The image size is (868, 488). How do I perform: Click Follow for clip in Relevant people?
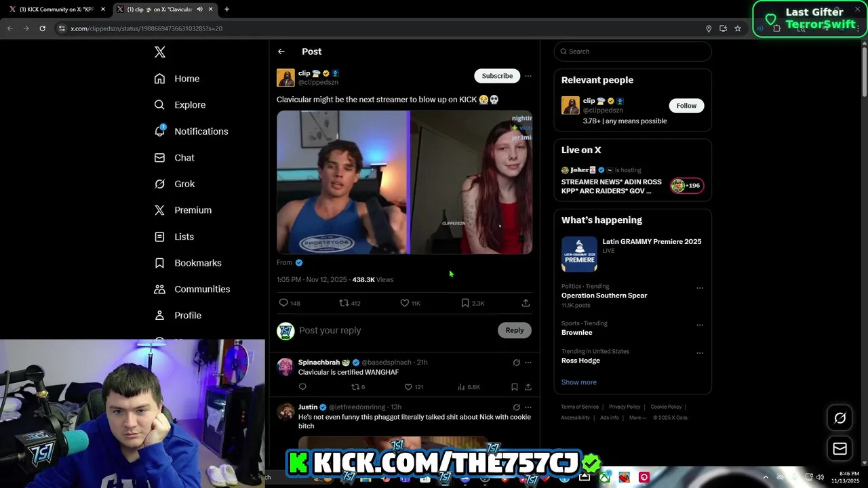[x=686, y=106]
